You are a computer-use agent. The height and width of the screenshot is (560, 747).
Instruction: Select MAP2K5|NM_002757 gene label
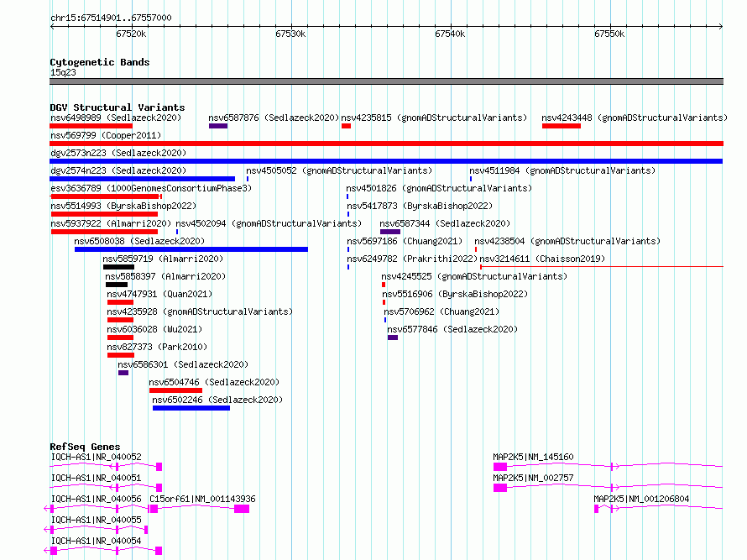point(533,478)
